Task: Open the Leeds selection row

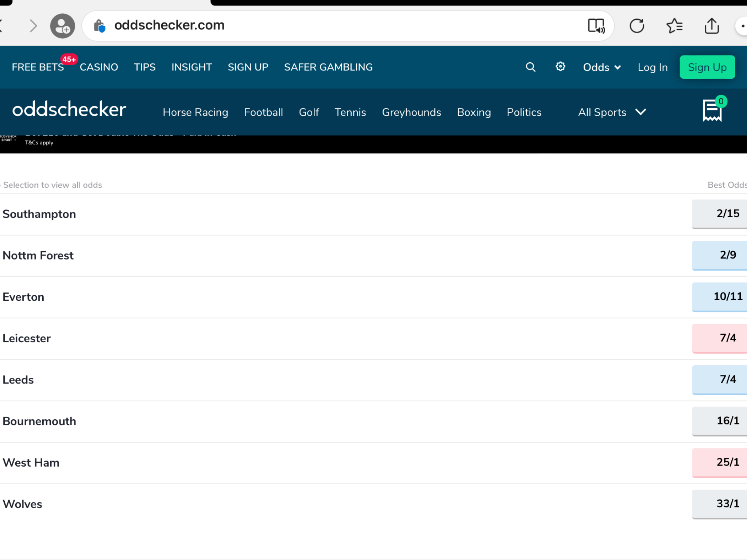Action: click(x=373, y=380)
